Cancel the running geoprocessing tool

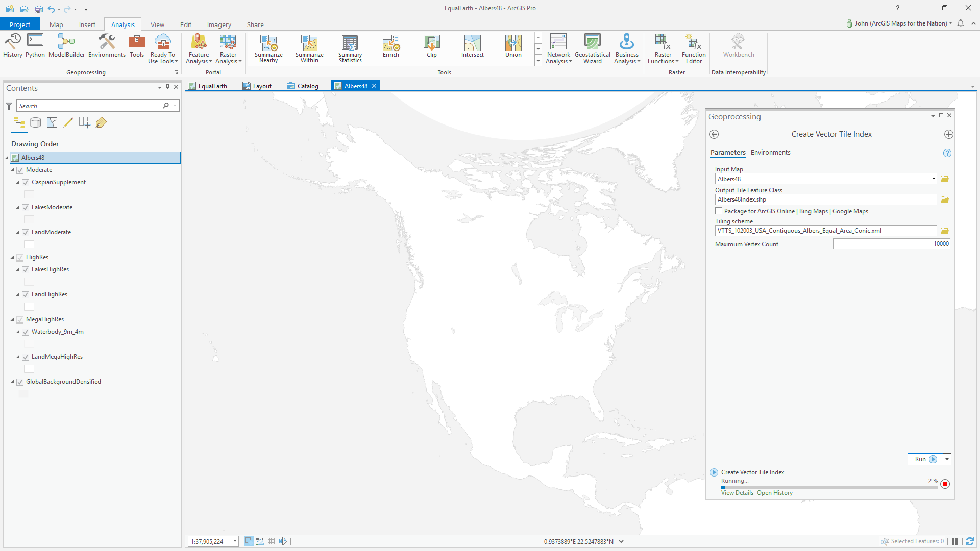(x=945, y=484)
